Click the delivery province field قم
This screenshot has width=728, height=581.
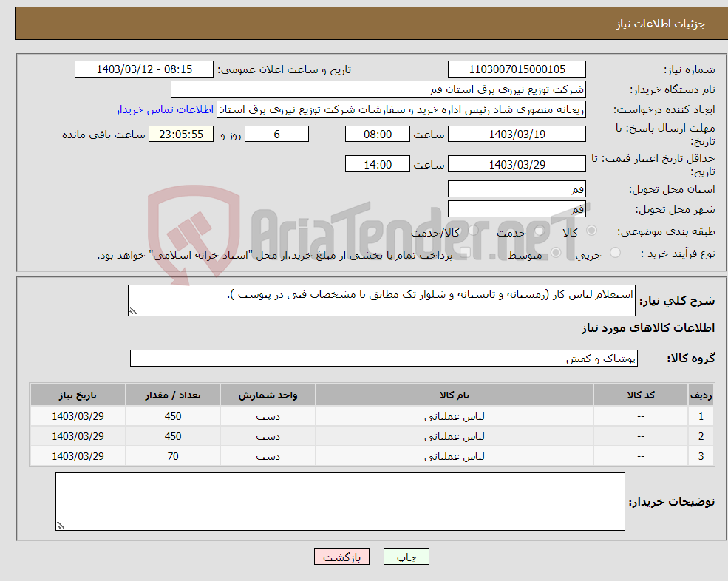[x=517, y=189]
